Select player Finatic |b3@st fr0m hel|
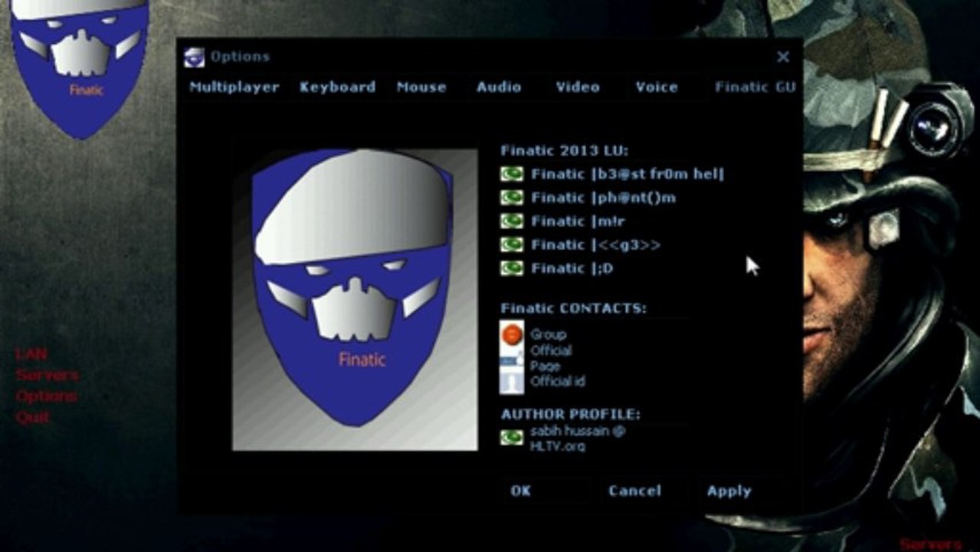This screenshot has width=980, height=552. click(628, 174)
